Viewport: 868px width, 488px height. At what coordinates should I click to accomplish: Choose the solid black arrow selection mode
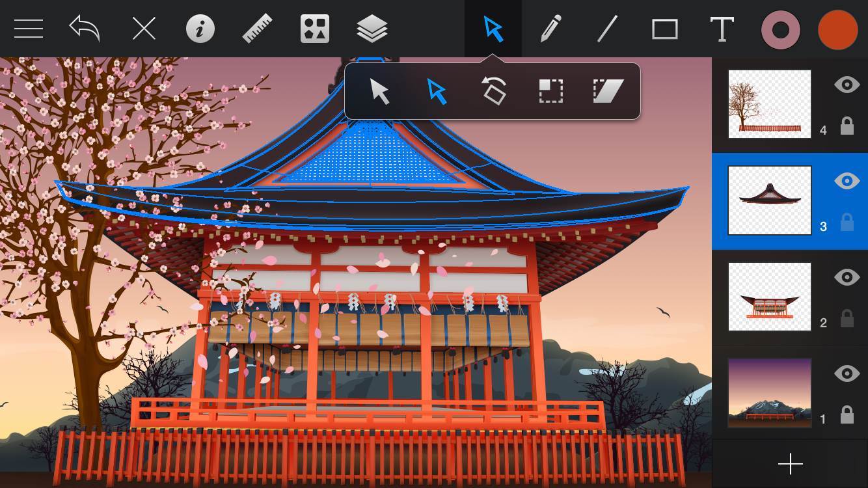(x=379, y=91)
